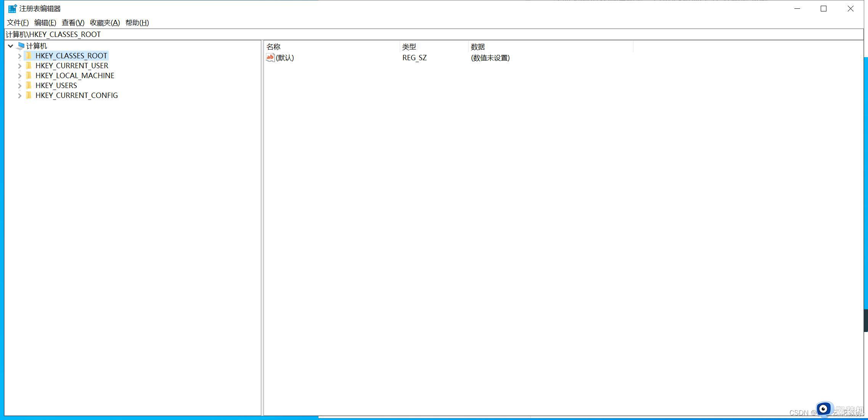The image size is (868, 420).
Task: Open the 收藏夹(A) menu
Action: click(x=105, y=23)
